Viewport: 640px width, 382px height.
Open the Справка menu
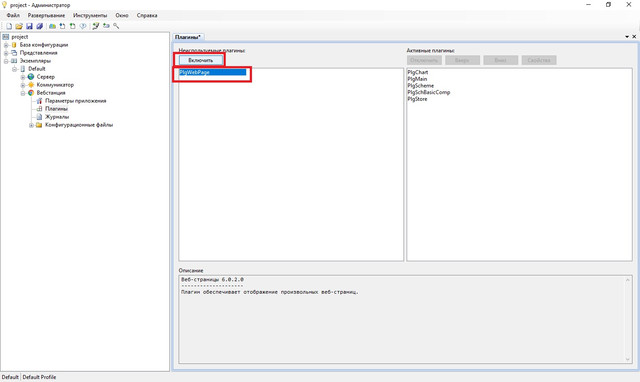pos(147,16)
